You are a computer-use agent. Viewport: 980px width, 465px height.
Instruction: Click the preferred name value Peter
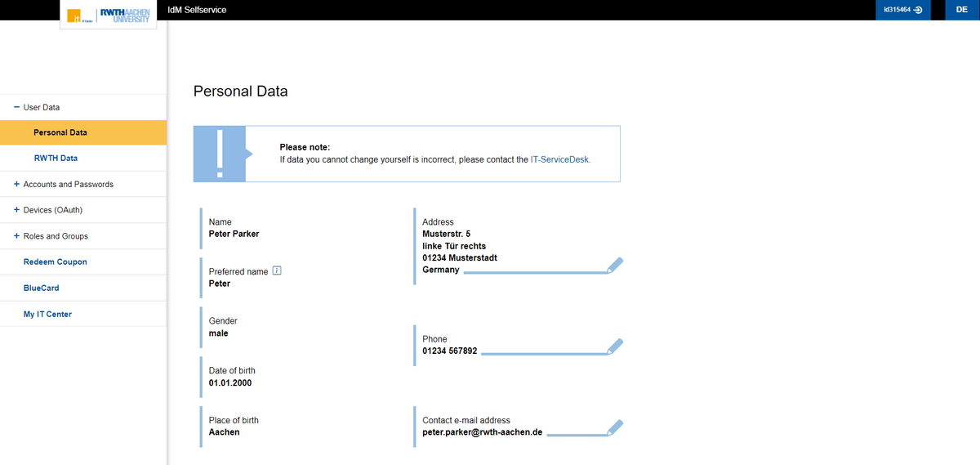[220, 284]
